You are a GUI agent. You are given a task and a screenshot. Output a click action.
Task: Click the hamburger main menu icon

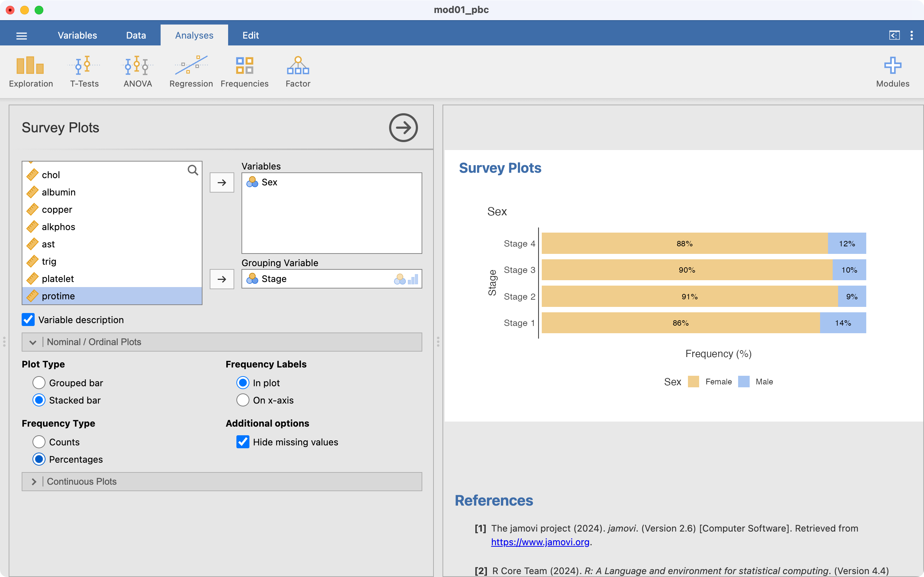pos(22,36)
